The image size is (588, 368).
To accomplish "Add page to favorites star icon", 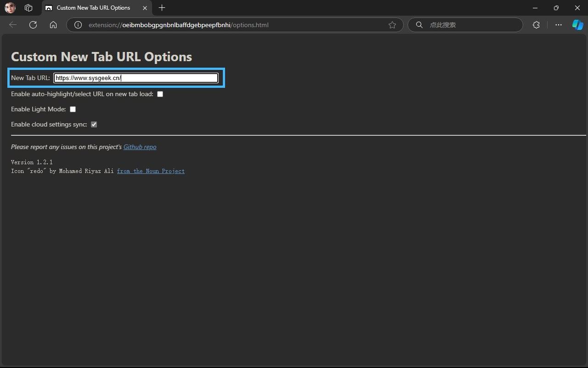I will tap(392, 25).
